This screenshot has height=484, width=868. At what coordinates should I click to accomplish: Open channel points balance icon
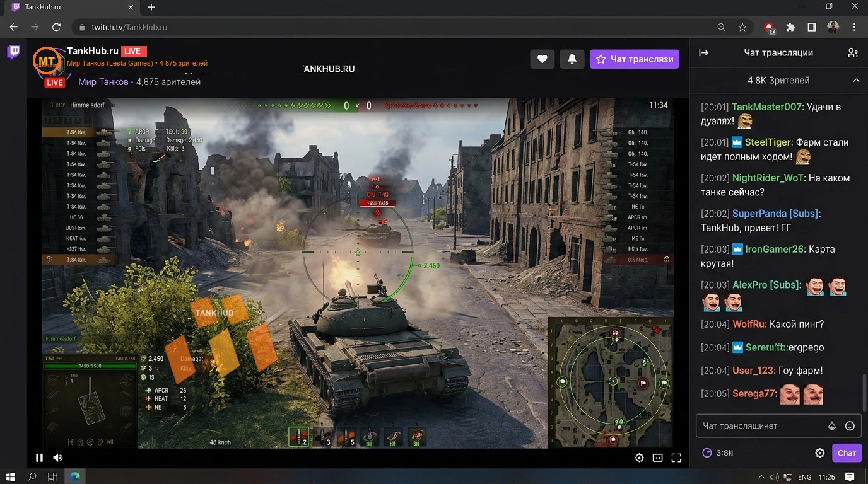pyautogui.click(x=707, y=452)
